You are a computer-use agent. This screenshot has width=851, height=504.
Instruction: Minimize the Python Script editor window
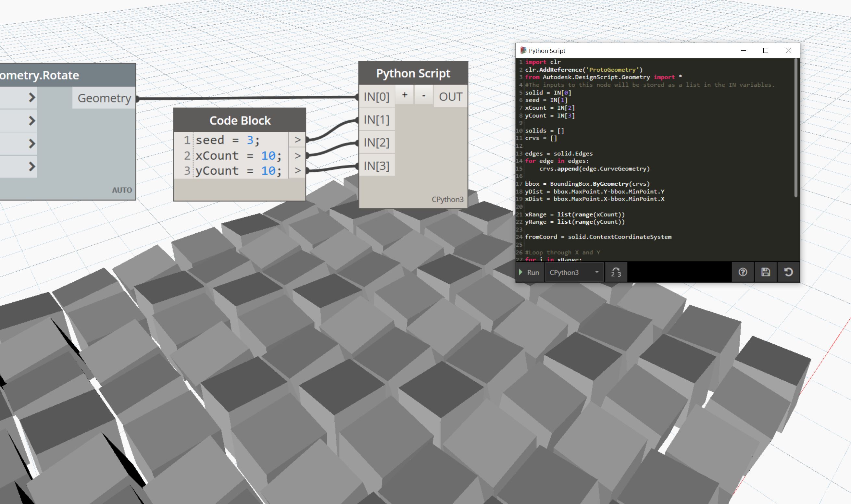pos(743,51)
